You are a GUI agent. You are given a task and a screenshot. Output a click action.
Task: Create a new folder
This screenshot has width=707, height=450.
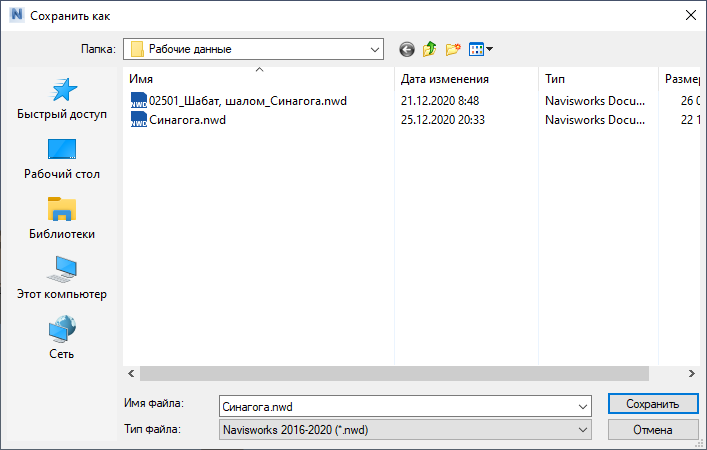(x=453, y=48)
